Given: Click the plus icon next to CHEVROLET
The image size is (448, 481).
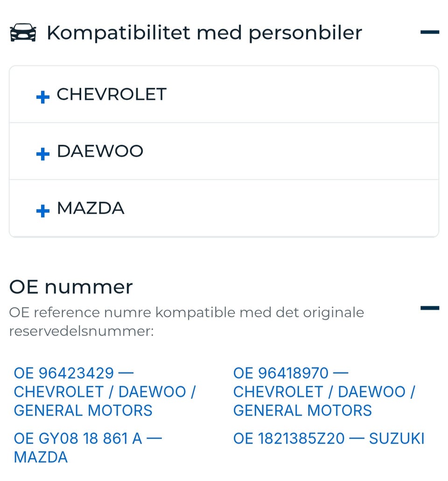Looking at the screenshot, I should click(42, 97).
